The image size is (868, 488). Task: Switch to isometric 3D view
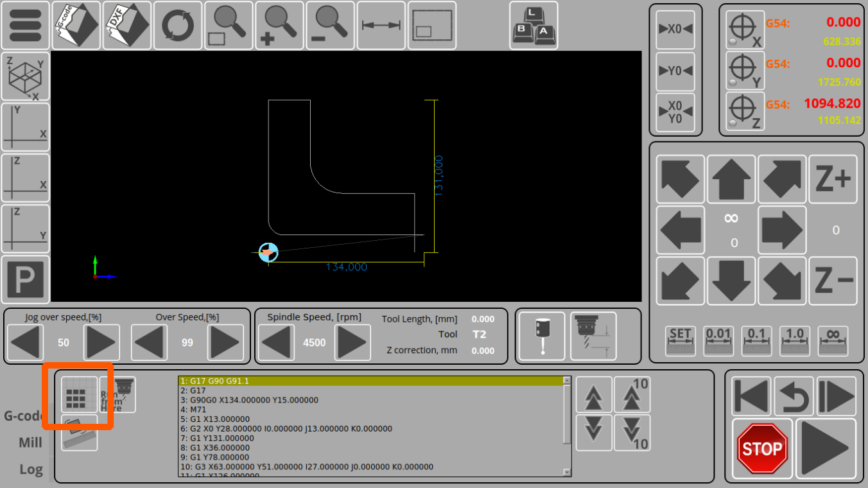pyautogui.click(x=25, y=76)
